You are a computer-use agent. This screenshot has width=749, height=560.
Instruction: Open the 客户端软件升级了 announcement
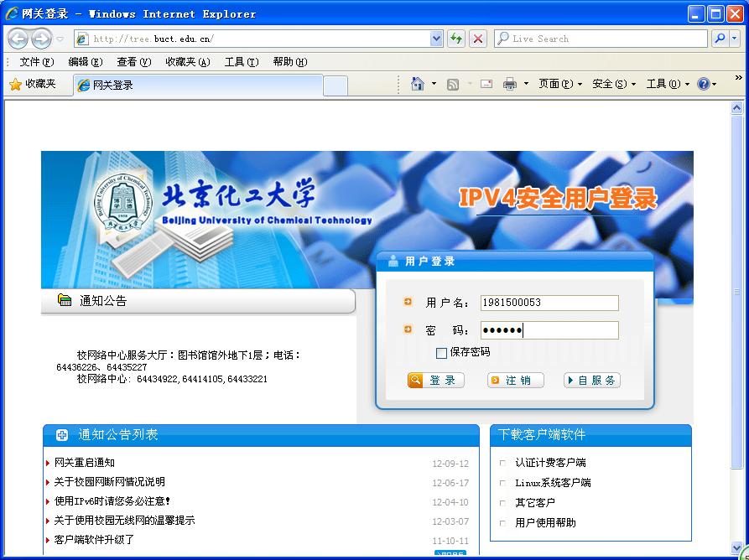[x=94, y=540]
